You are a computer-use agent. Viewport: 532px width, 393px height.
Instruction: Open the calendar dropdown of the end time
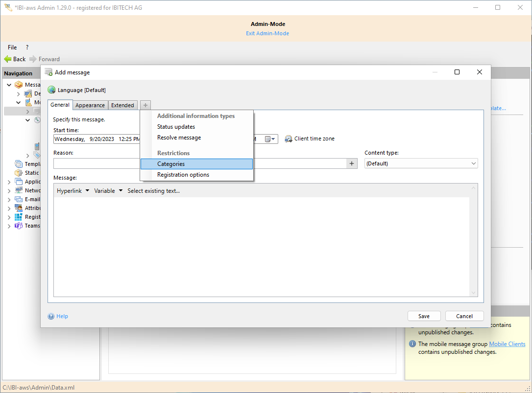click(x=271, y=139)
